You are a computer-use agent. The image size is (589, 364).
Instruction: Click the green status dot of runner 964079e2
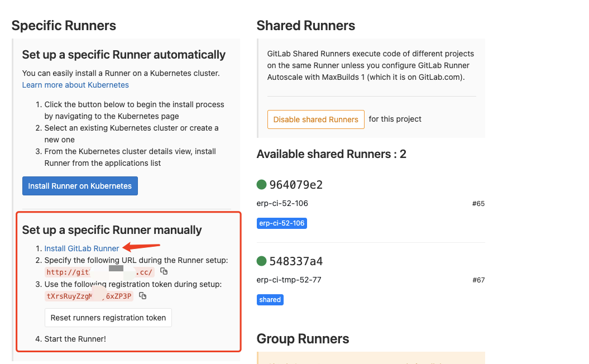[x=261, y=185]
